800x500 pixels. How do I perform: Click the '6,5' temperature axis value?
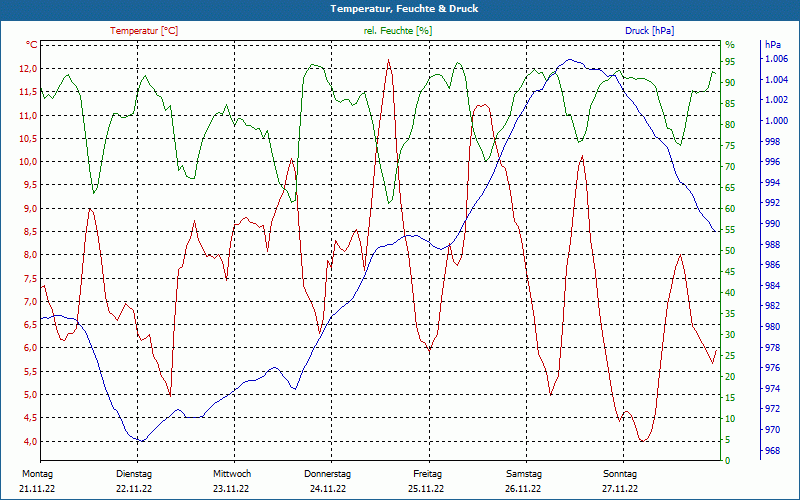[x=30, y=324]
